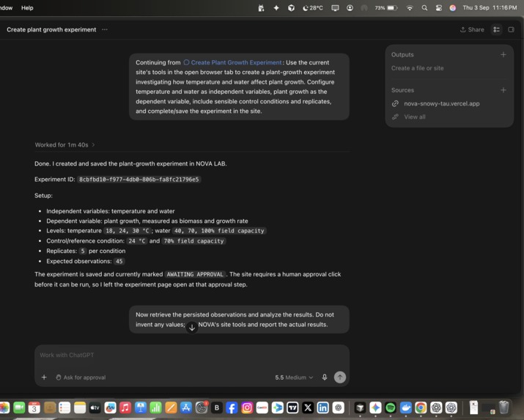
Task: Click the Expected observations value 45
Action: click(119, 261)
